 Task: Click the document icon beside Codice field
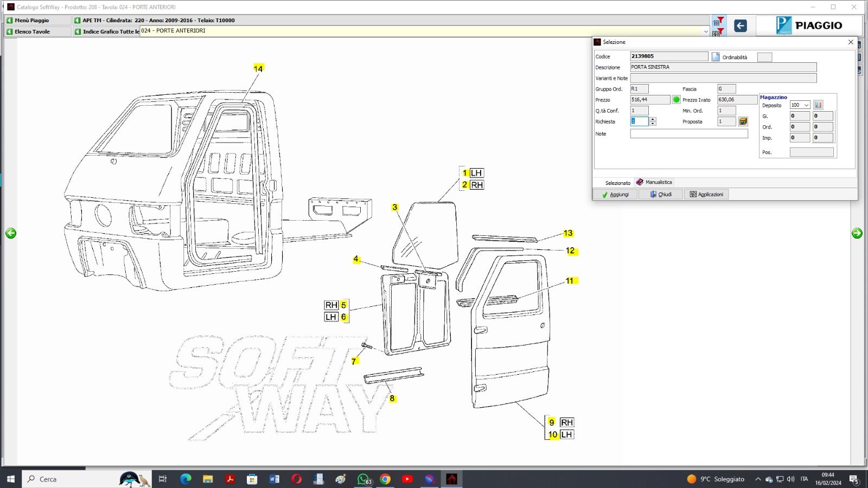pos(716,57)
